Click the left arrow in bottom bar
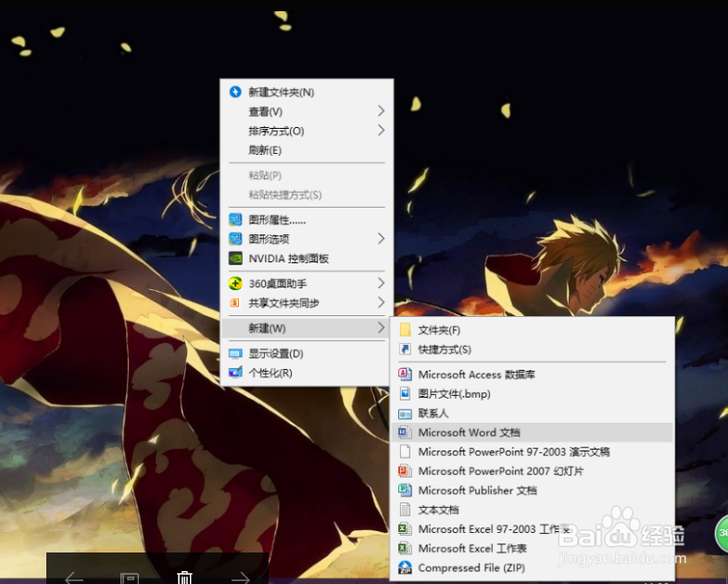The image size is (728, 584). click(x=74, y=578)
